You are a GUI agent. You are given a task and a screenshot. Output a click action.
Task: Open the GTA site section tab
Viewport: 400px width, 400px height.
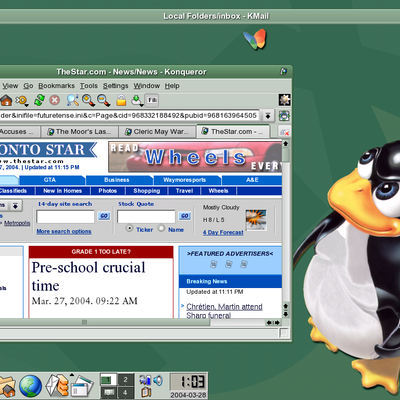(x=52, y=180)
